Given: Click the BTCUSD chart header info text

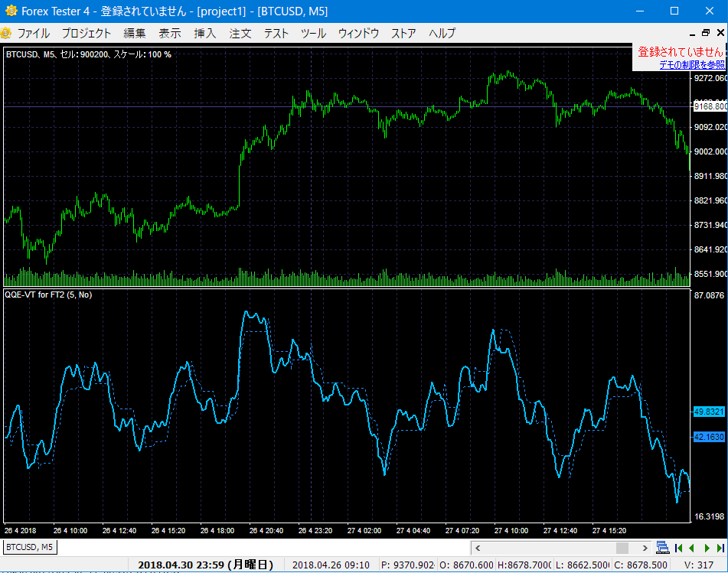Looking at the screenshot, I should tap(89, 54).
